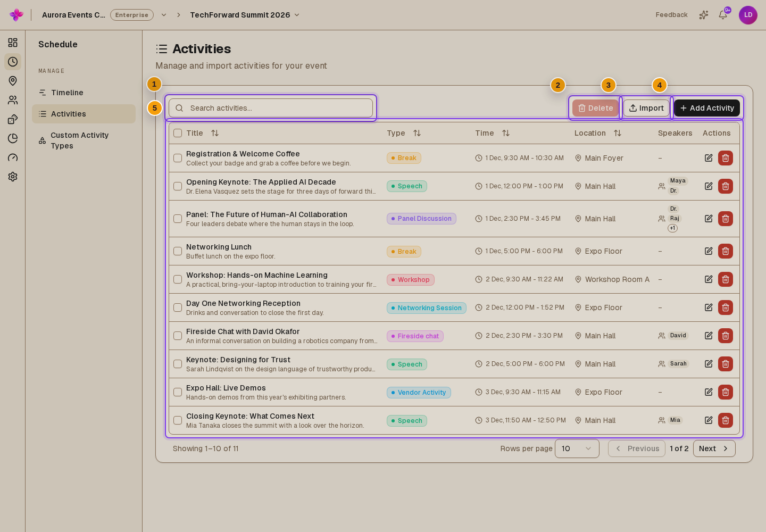Viewport: 766px width, 532px height.
Task: Sort activities by Time column
Action: point(506,133)
